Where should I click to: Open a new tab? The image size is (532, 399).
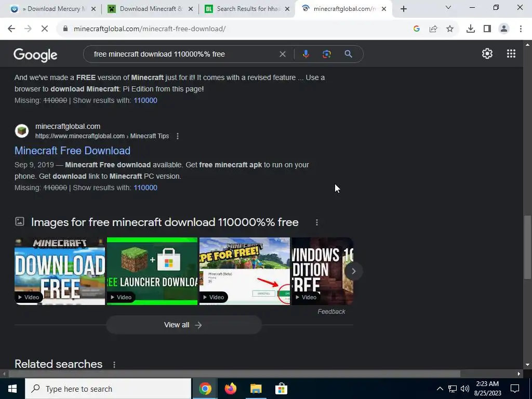coord(403,9)
